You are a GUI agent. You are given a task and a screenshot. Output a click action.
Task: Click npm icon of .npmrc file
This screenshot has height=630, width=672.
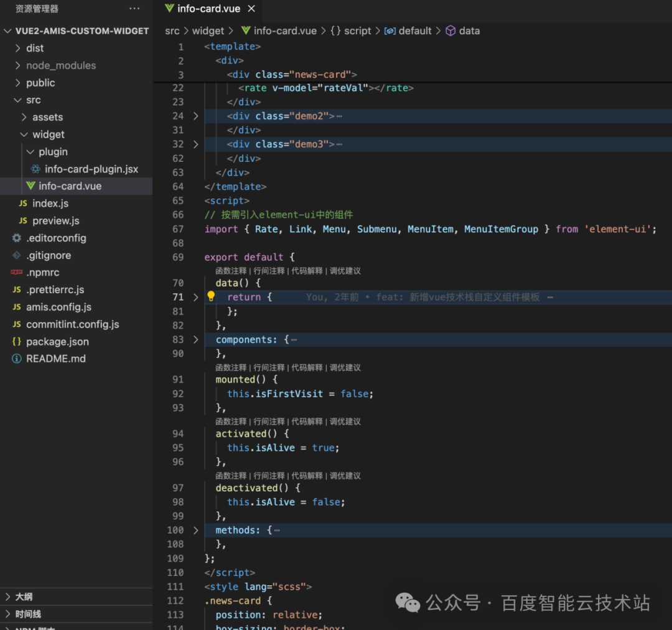[17, 272]
